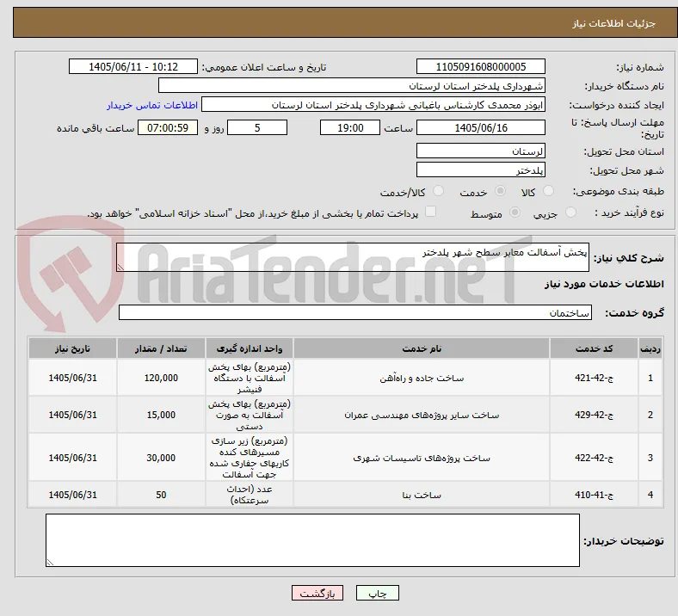Click the request creator field
Image resolution: width=678 pixels, height=616 pixels.
pos(373,105)
